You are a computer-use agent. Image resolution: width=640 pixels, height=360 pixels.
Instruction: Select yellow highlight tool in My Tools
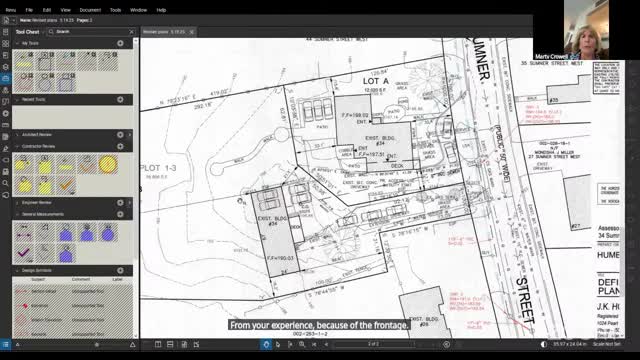tap(24, 61)
